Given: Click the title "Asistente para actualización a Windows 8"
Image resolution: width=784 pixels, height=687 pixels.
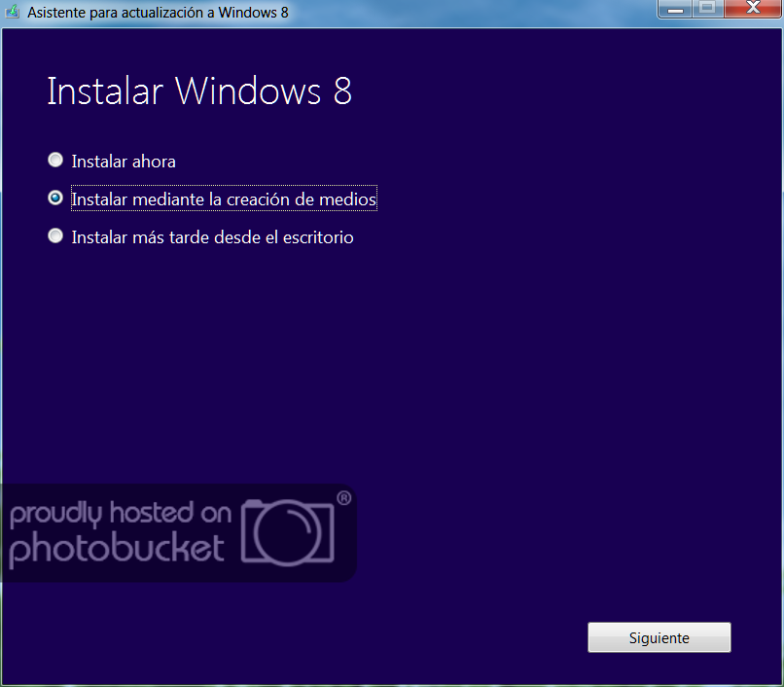Looking at the screenshot, I should 158,13.
